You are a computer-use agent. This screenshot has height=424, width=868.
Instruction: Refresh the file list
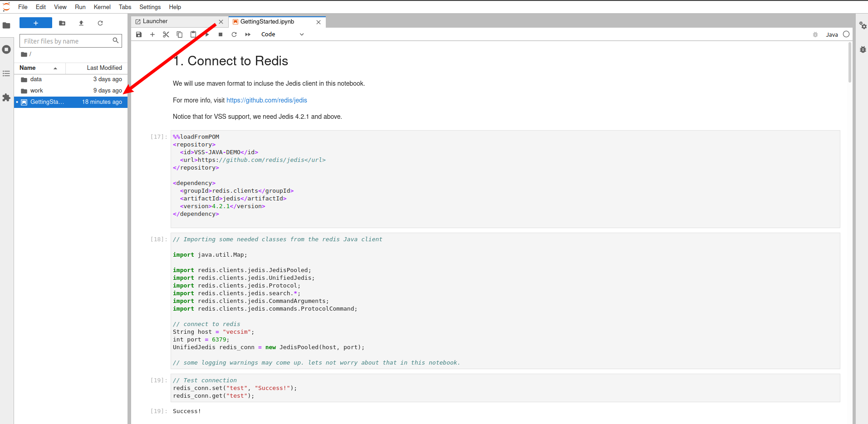click(100, 23)
